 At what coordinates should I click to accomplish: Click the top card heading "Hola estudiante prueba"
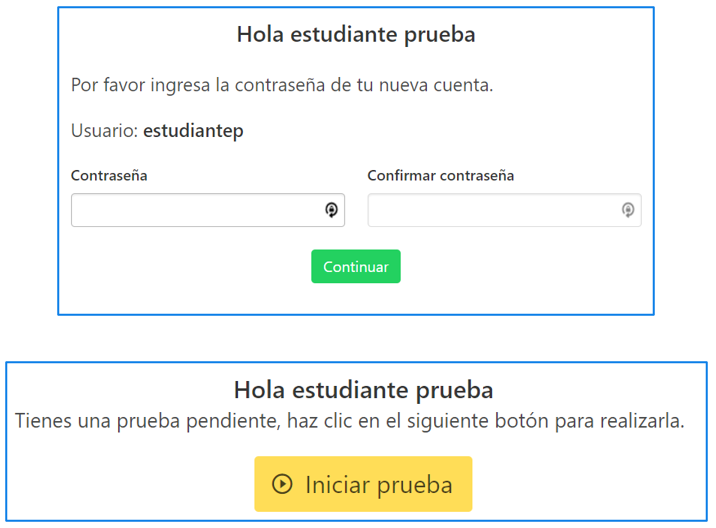[356, 35]
